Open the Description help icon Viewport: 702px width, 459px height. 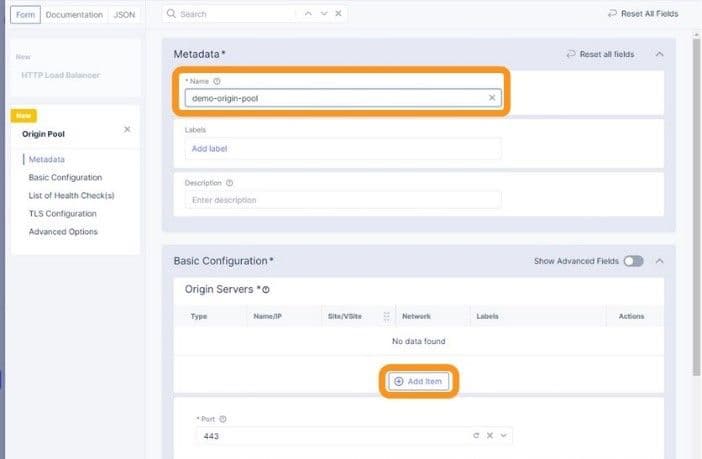click(x=229, y=183)
